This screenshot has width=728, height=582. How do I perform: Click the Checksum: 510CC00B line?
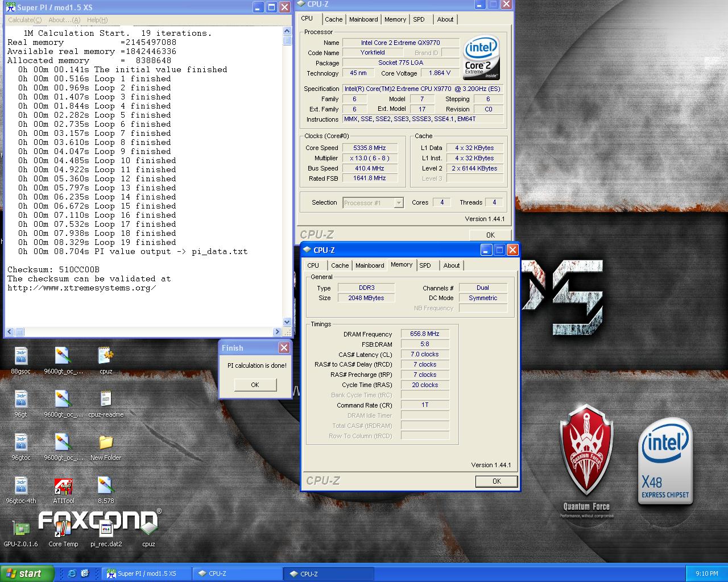53,269
